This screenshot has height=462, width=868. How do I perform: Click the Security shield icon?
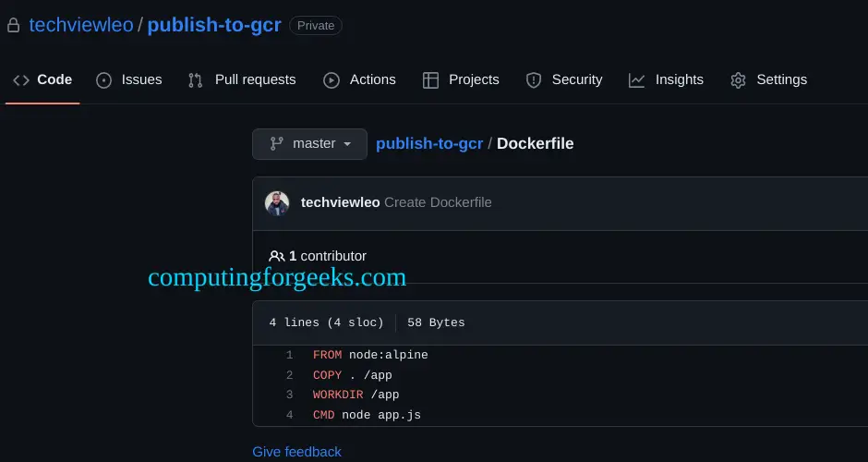(x=533, y=80)
